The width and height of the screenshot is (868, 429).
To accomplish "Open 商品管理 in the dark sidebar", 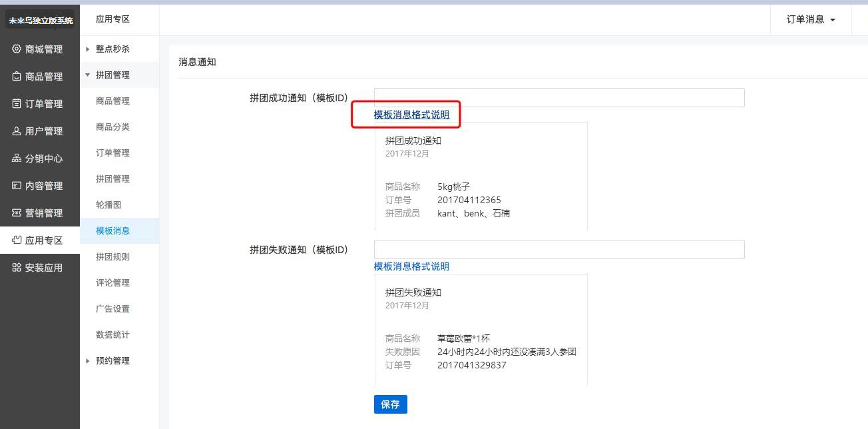I will pyautogui.click(x=40, y=77).
